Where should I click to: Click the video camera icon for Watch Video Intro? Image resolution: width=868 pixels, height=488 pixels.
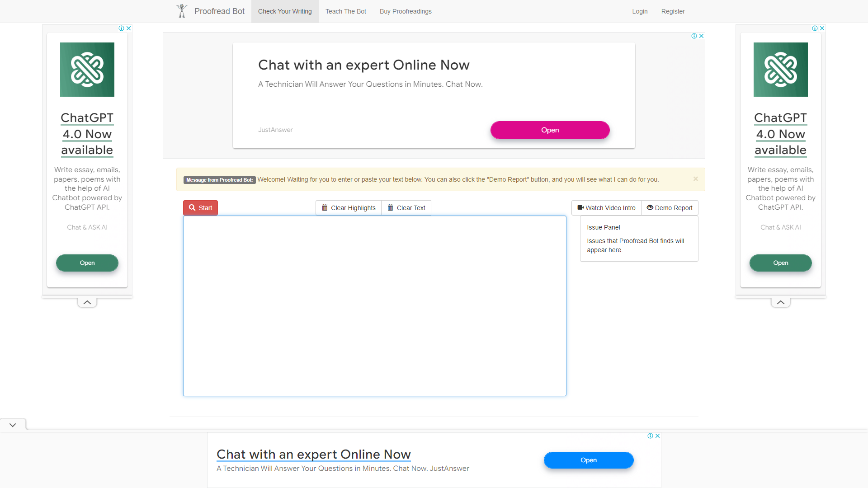point(581,207)
